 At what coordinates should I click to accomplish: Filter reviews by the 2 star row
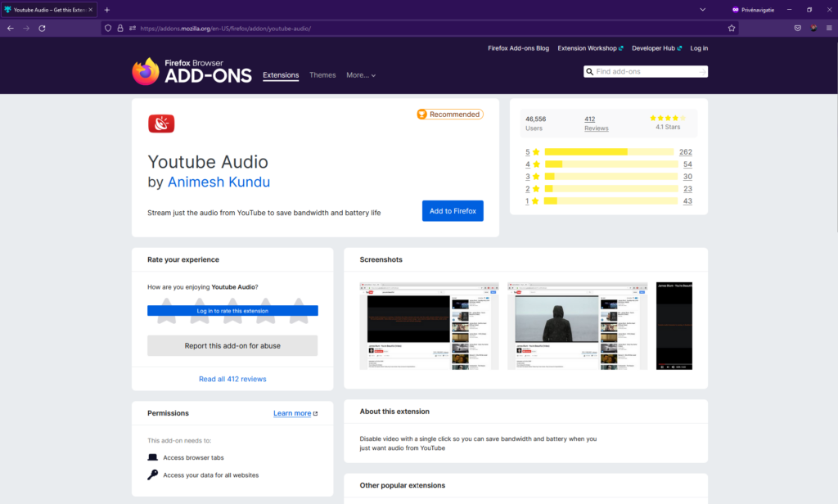pyautogui.click(x=609, y=189)
